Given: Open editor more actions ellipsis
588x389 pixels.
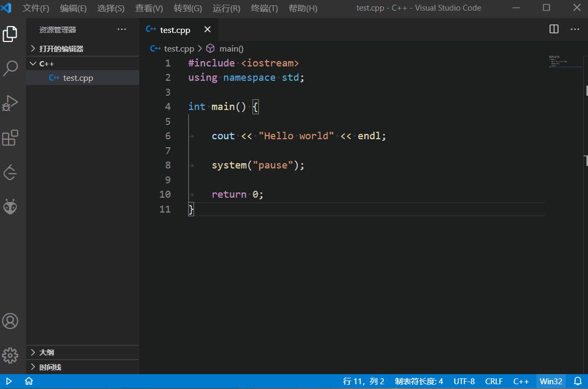Looking at the screenshot, I should tap(575, 29).
